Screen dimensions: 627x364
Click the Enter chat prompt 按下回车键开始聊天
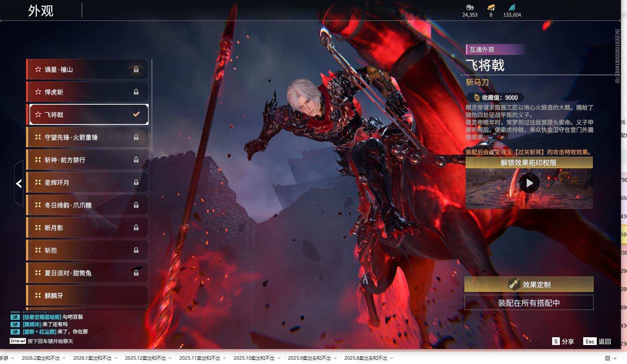(x=42, y=341)
